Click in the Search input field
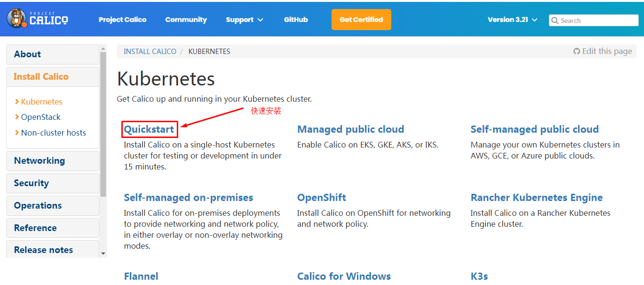This screenshot has width=644, height=285. pos(598,21)
